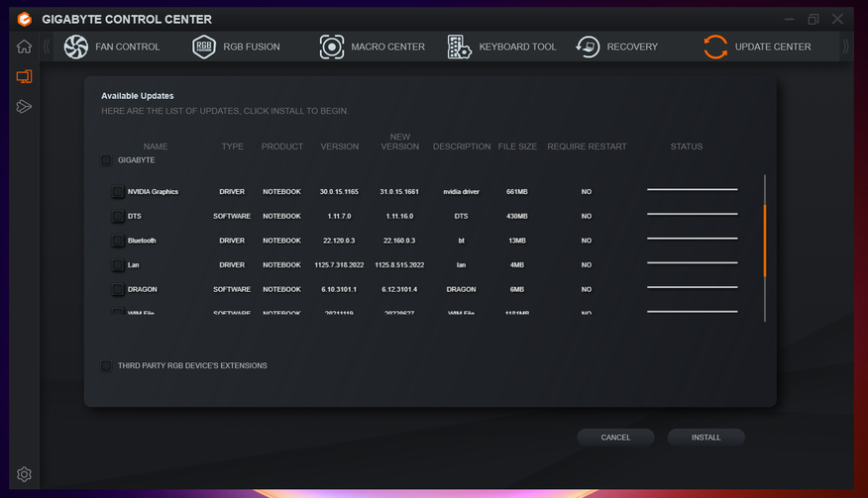Switch to the Recovery tab
868x498 pixels.
point(616,47)
